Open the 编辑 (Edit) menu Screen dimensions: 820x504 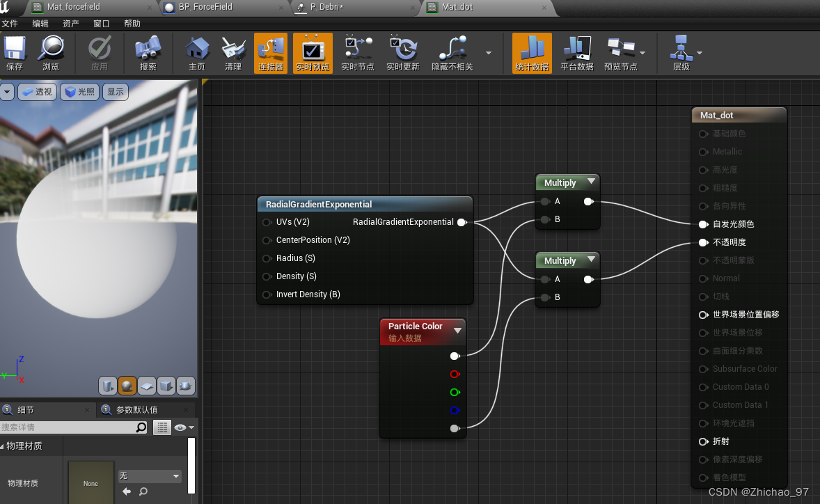pos(40,24)
